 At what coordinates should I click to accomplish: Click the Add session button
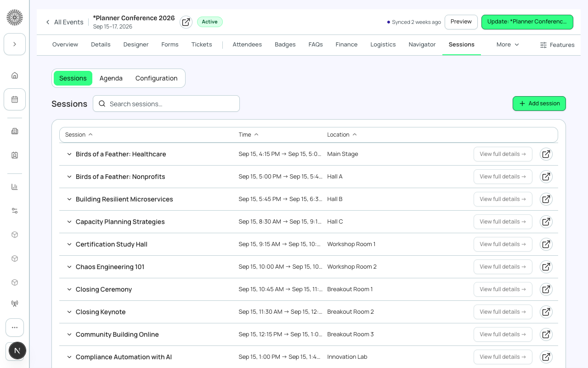(x=539, y=103)
